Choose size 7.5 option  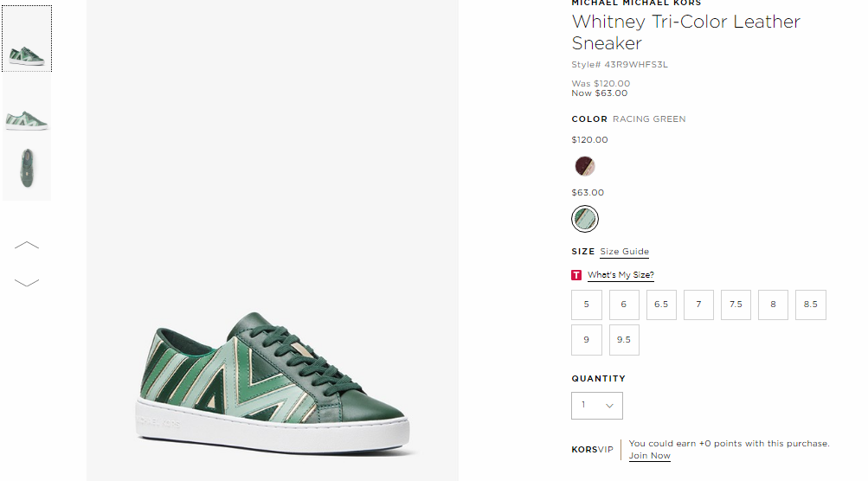click(736, 305)
